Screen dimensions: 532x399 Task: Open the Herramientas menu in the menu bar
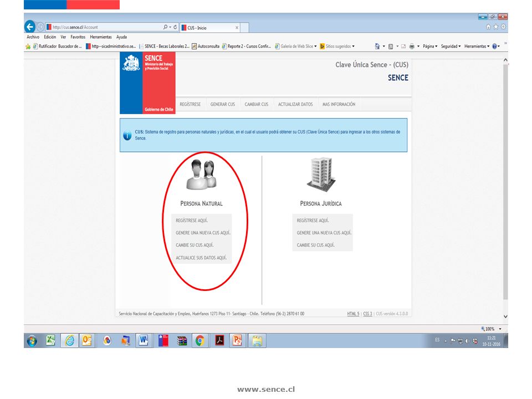coord(101,37)
